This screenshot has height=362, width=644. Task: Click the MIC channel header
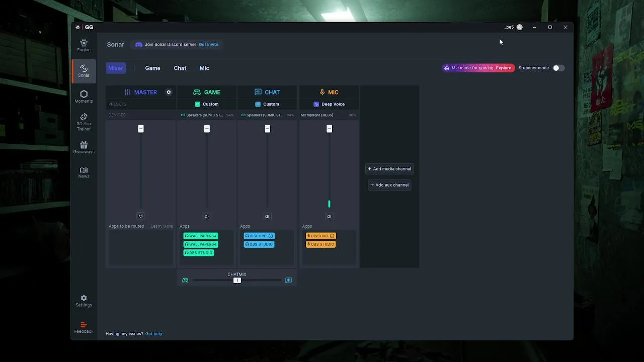(x=329, y=92)
